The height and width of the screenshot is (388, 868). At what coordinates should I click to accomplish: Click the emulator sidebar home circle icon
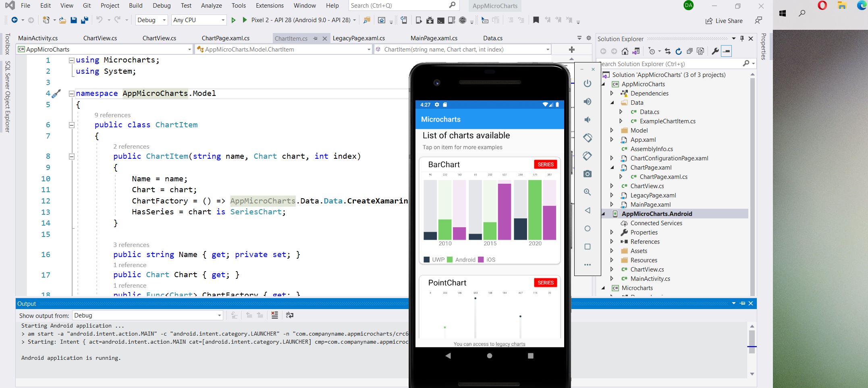click(588, 228)
